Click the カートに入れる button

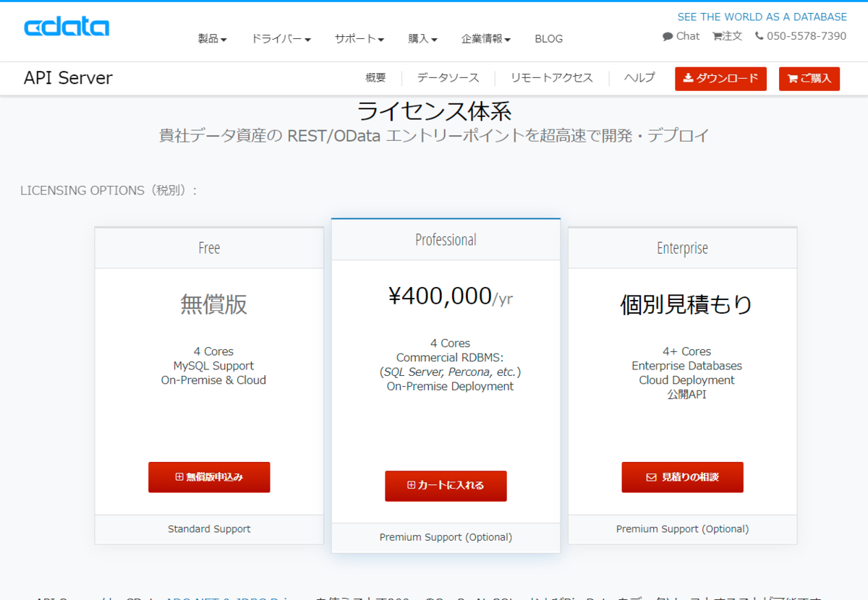pos(446,486)
